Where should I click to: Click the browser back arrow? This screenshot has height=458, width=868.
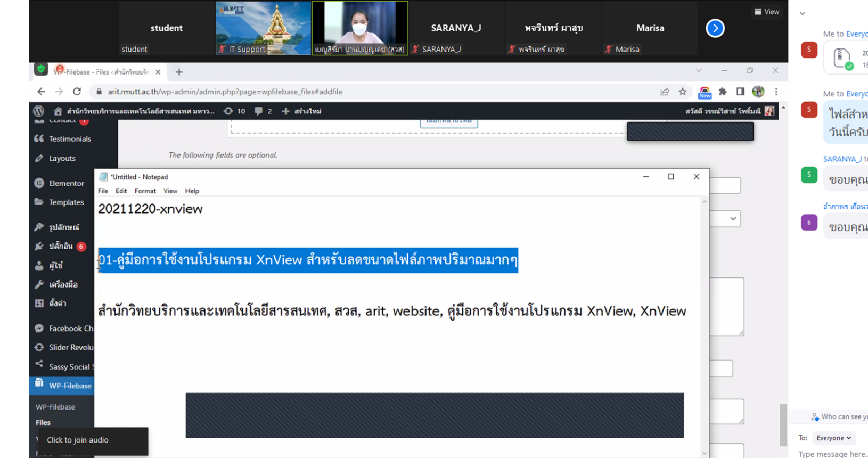41,92
